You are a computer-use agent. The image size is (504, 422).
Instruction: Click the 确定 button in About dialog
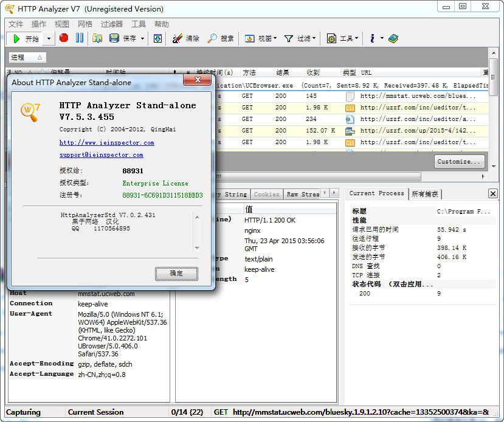[176, 274]
